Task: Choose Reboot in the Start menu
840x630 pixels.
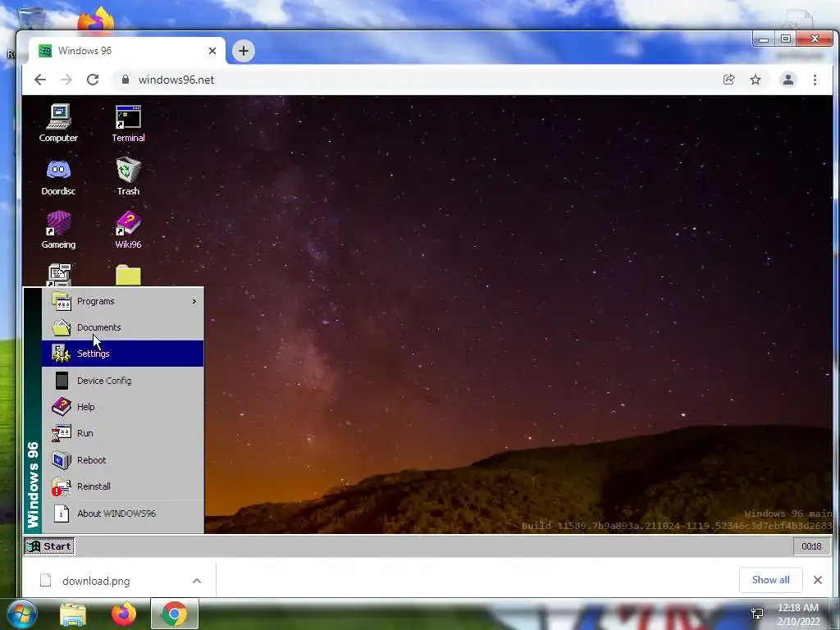Action: pyautogui.click(x=123, y=459)
